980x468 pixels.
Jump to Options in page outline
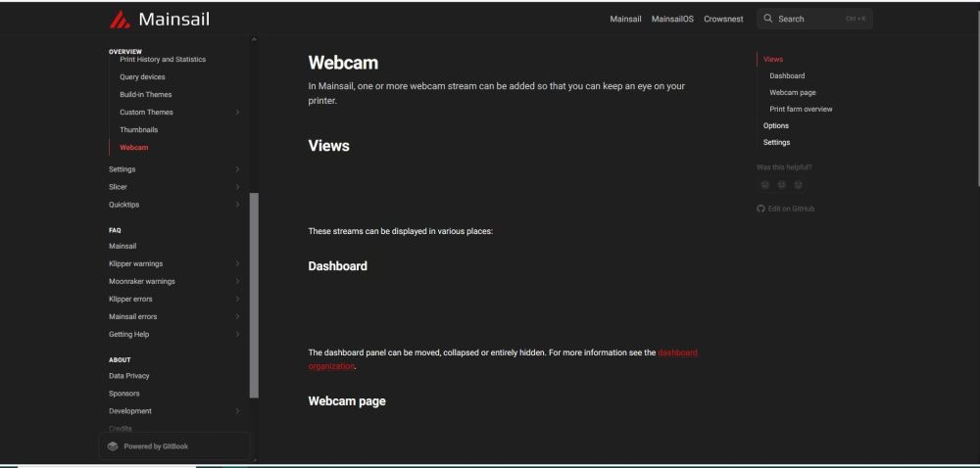775,125
